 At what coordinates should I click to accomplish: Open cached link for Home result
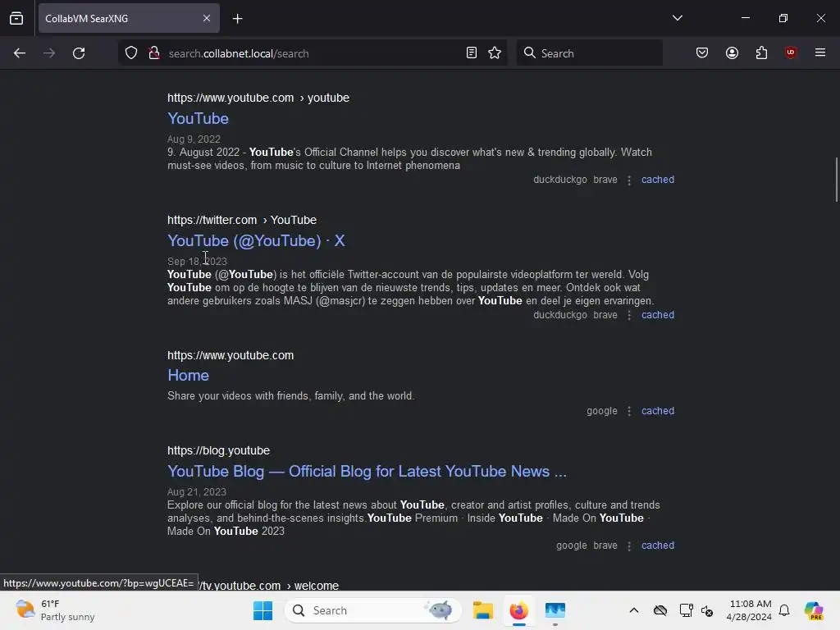(x=658, y=411)
